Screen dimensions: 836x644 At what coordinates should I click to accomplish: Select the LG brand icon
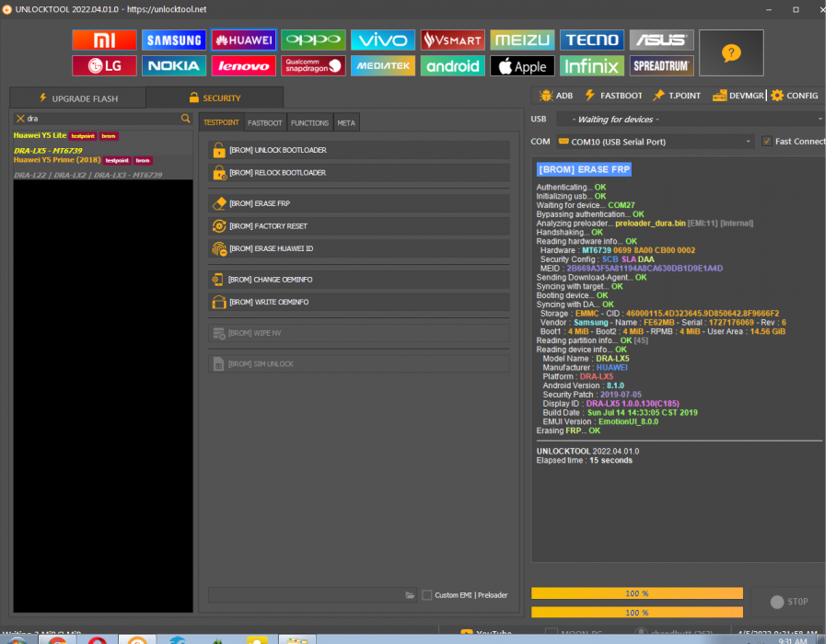click(x=105, y=66)
